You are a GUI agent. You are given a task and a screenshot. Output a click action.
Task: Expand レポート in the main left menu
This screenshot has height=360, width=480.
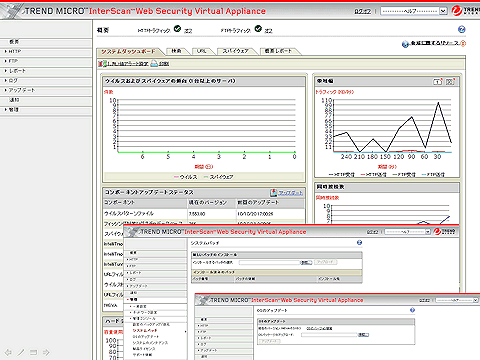pos(46,71)
